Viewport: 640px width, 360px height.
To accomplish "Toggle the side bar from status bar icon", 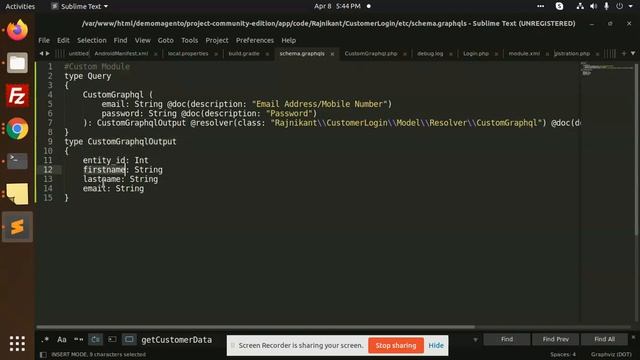I will 43,355.
